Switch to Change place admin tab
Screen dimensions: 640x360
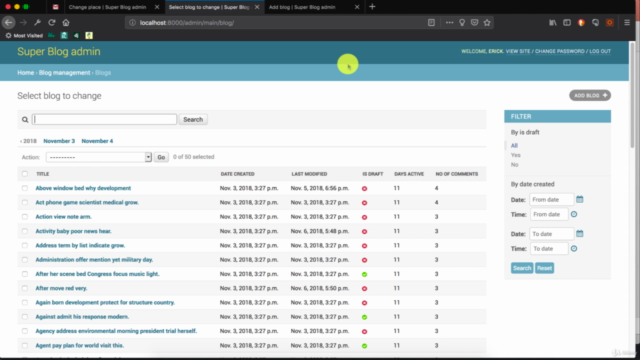tap(107, 7)
